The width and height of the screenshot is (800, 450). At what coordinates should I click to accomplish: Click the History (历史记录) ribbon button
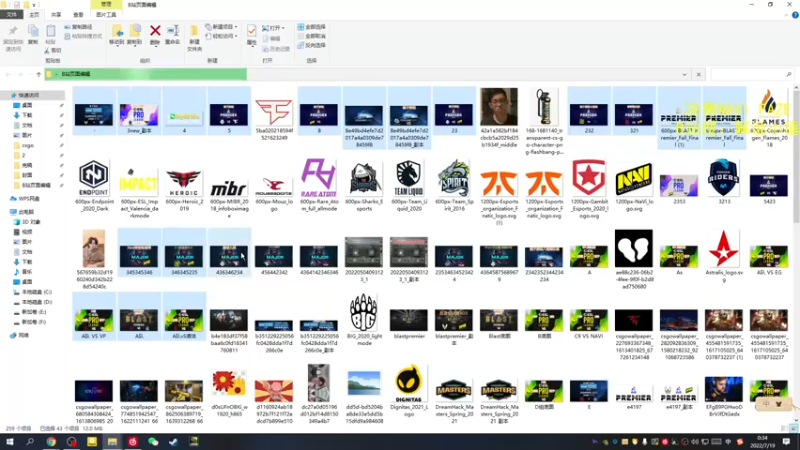[276, 49]
